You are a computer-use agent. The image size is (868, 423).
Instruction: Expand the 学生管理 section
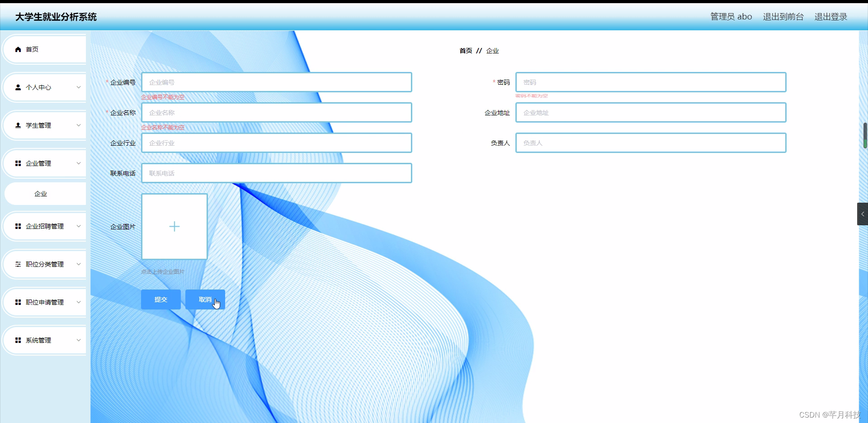pos(79,125)
